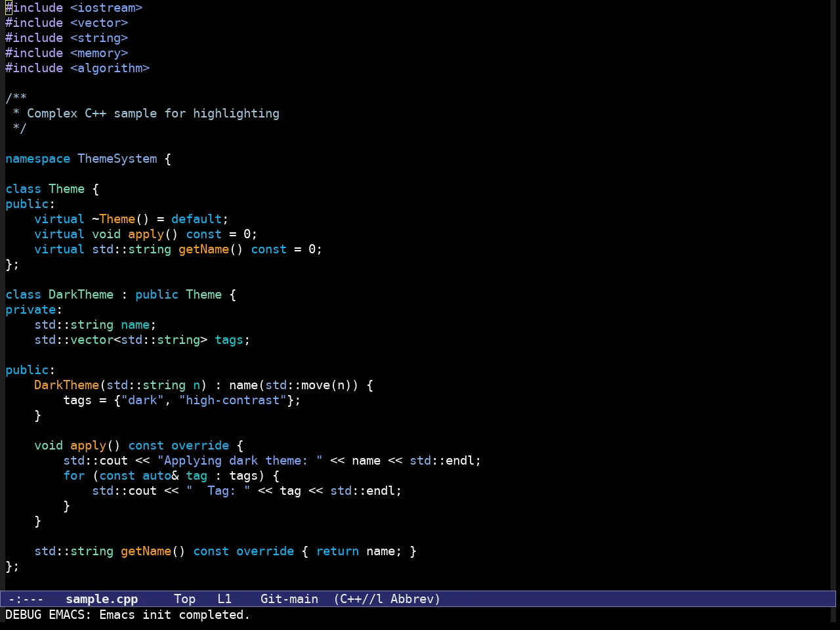Click the 'ThemeSystem' namespace name

click(x=117, y=159)
